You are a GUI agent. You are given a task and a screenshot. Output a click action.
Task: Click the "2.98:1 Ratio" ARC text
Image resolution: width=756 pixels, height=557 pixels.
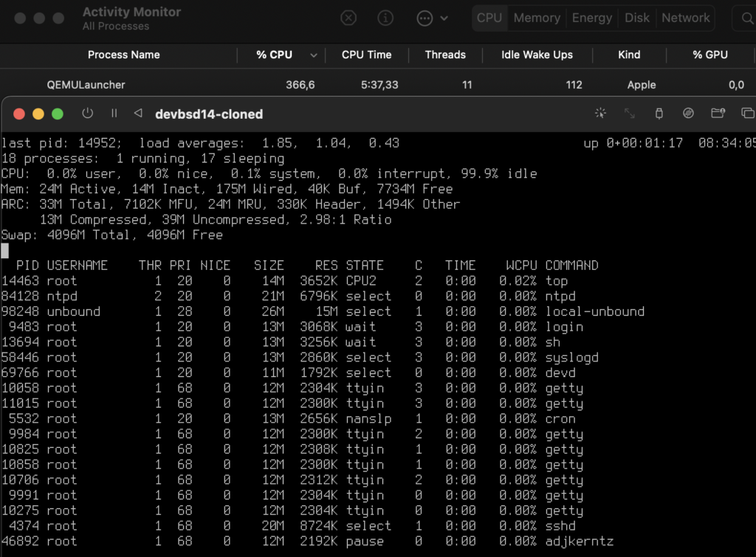tap(346, 220)
